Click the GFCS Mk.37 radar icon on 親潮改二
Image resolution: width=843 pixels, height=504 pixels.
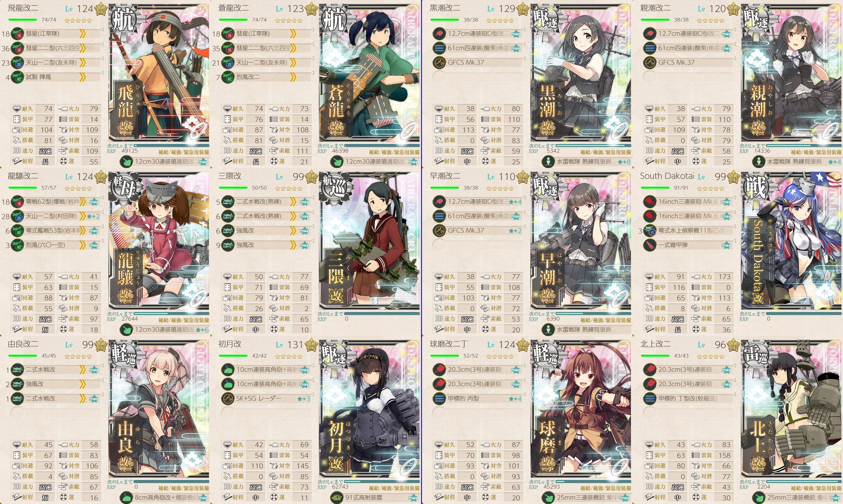tap(650, 62)
